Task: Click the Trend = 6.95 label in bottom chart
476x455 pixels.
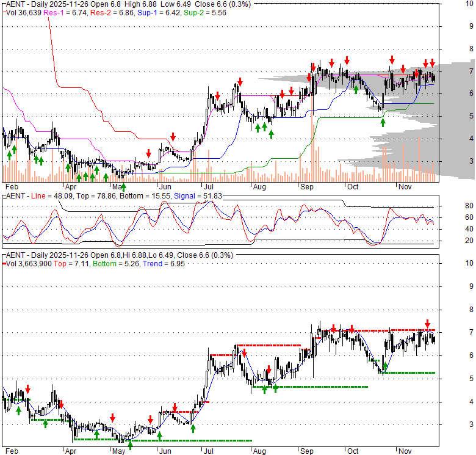Action: coord(164,264)
